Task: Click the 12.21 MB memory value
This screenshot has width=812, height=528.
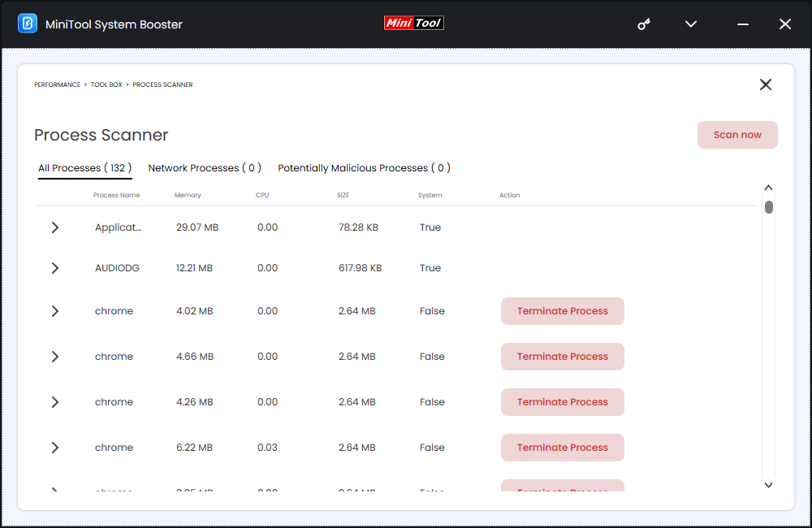Action: tap(194, 268)
